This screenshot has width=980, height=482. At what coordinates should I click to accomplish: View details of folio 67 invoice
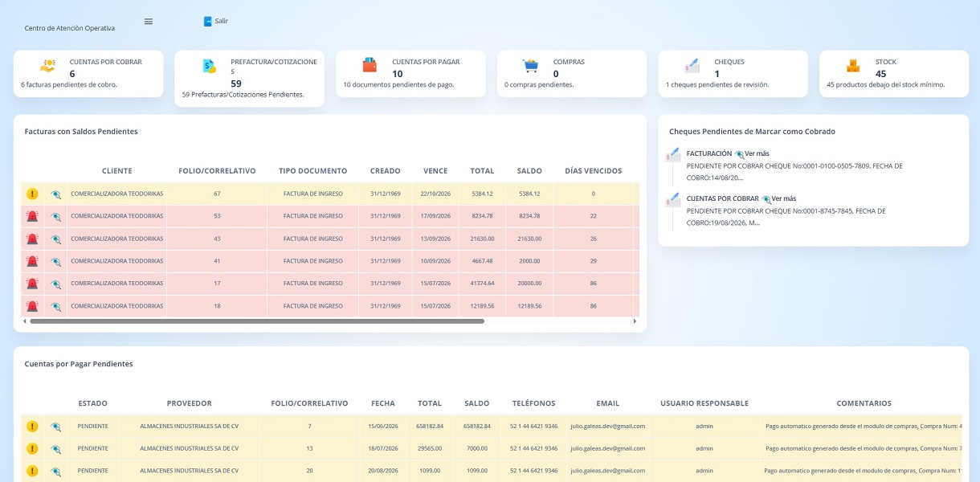click(55, 194)
